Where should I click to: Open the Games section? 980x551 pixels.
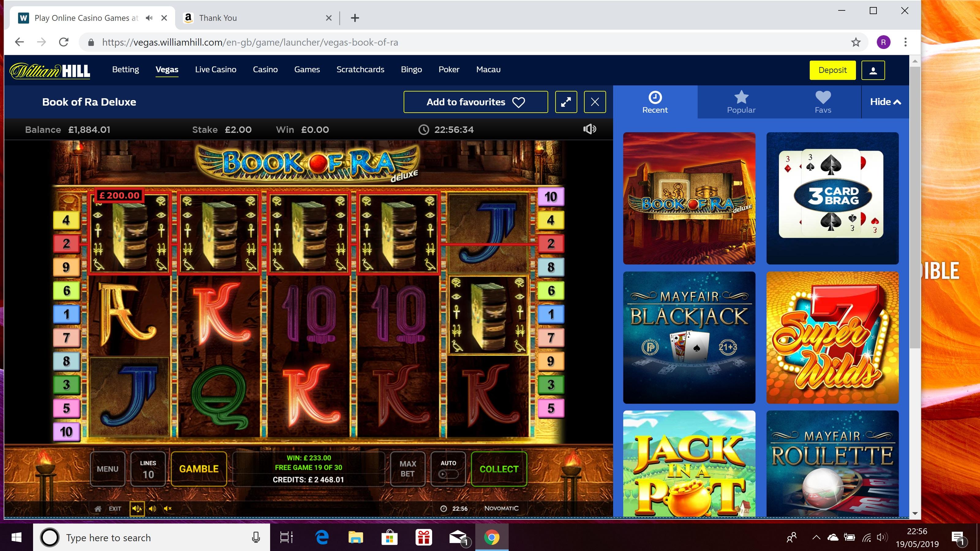click(x=307, y=69)
